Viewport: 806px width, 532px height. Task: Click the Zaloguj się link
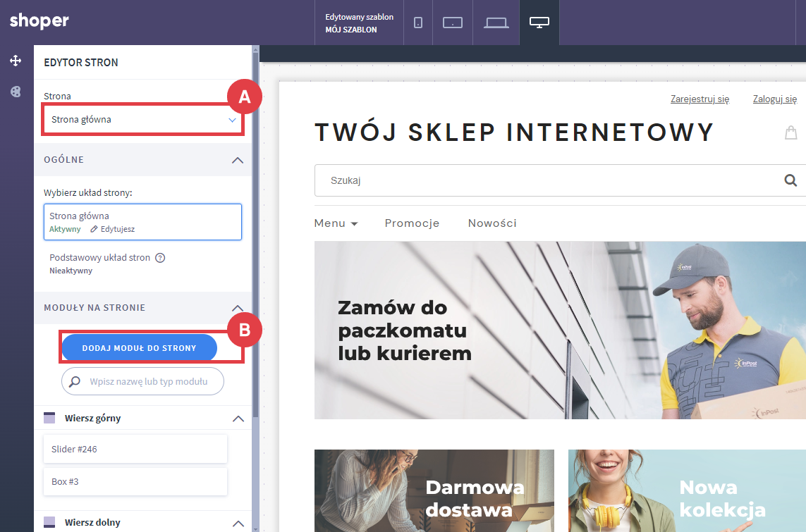[774, 99]
